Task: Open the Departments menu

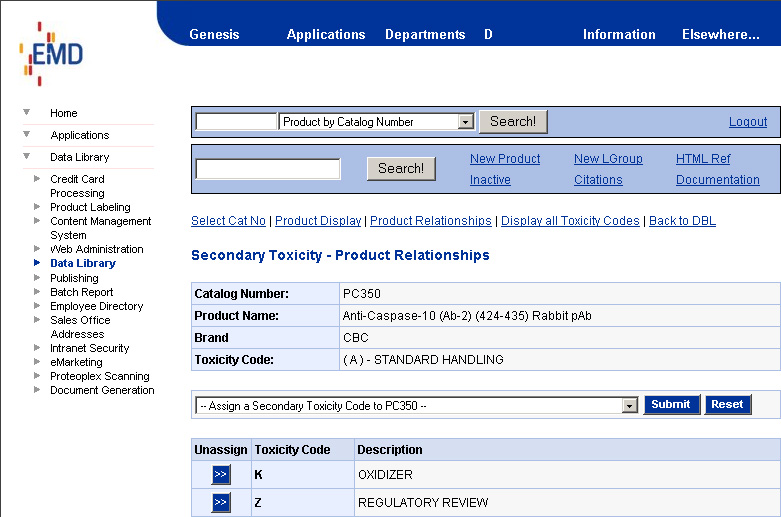Action: click(x=425, y=34)
